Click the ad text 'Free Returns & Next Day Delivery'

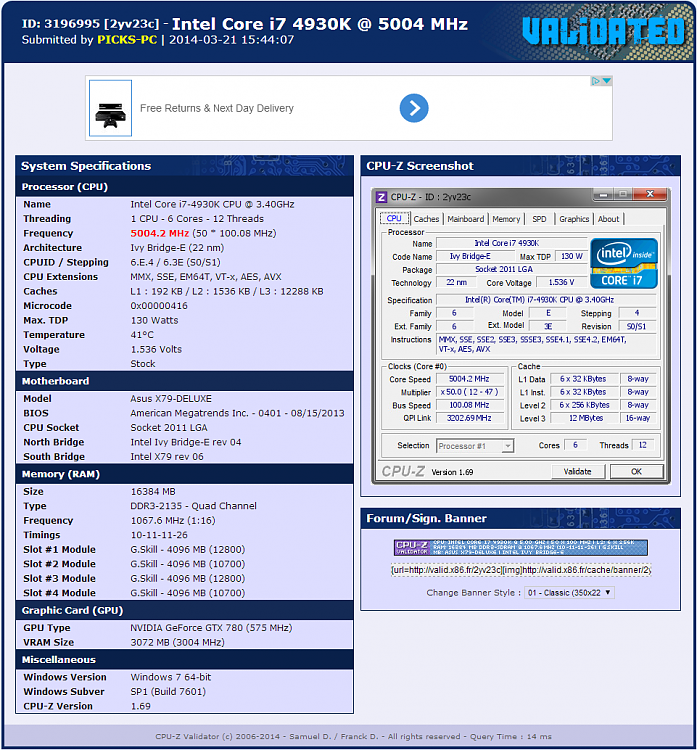point(217,108)
